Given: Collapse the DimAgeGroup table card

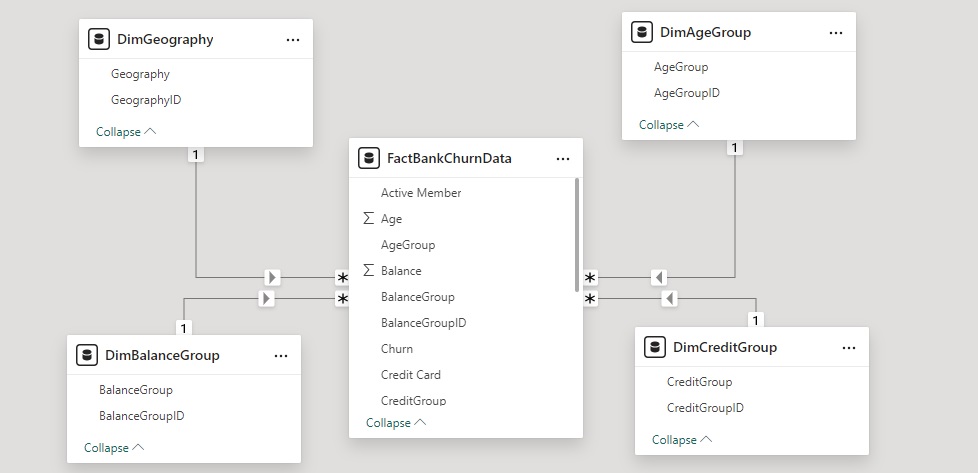Looking at the screenshot, I should tap(669, 125).
